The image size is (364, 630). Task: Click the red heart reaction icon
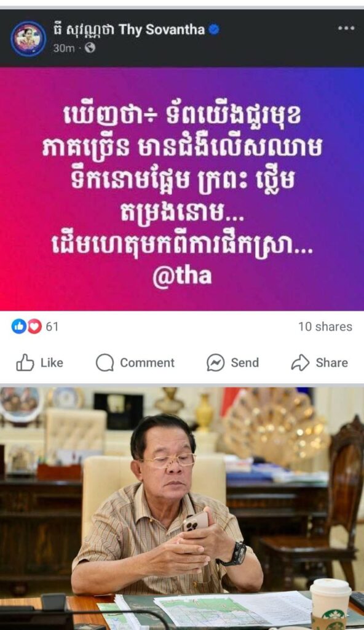click(34, 326)
